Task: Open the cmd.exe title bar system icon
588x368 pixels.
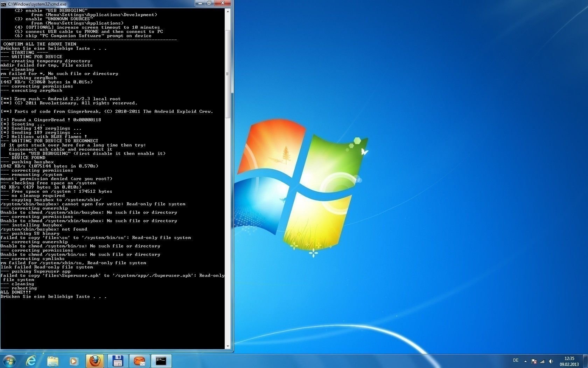Action: [x=3, y=4]
